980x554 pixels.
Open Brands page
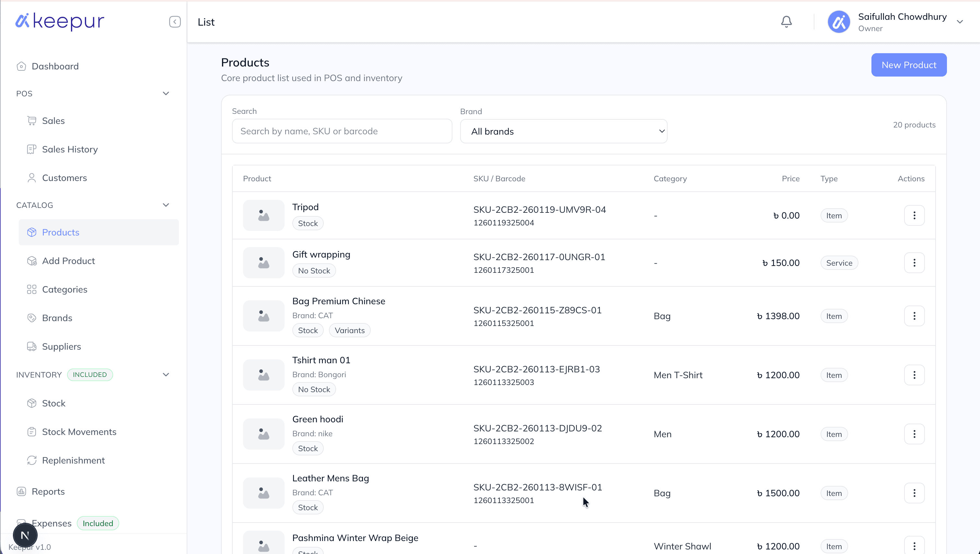pyautogui.click(x=57, y=318)
